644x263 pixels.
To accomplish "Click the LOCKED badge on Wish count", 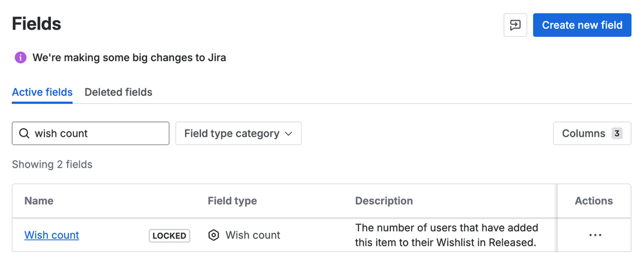I will pos(170,236).
